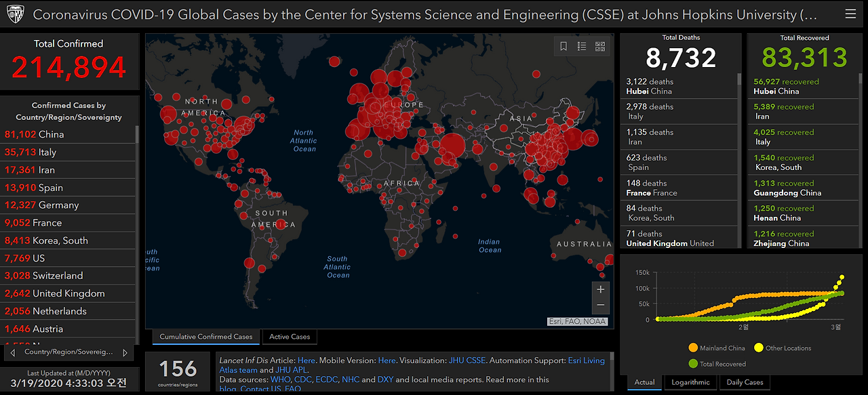Screen dimensions: 868x395
Task: Open the map legend list icon
Action: (582, 46)
